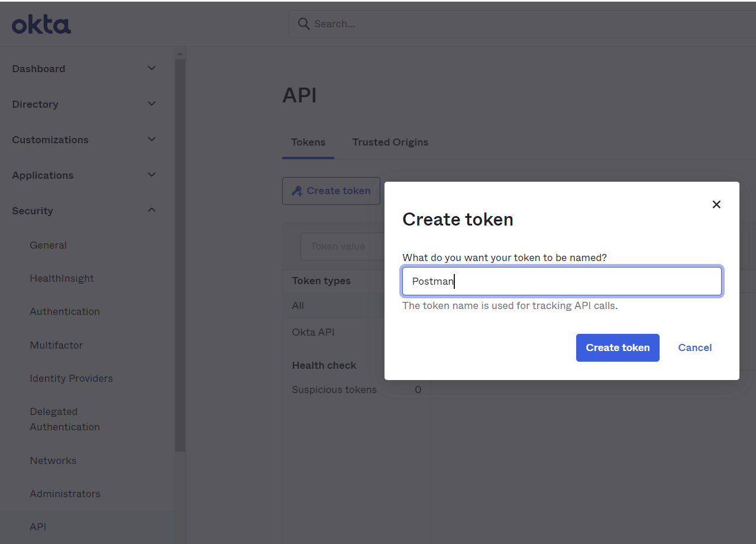Click the token name input containing Postman
Viewport: 756px width, 544px height.
point(561,281)
